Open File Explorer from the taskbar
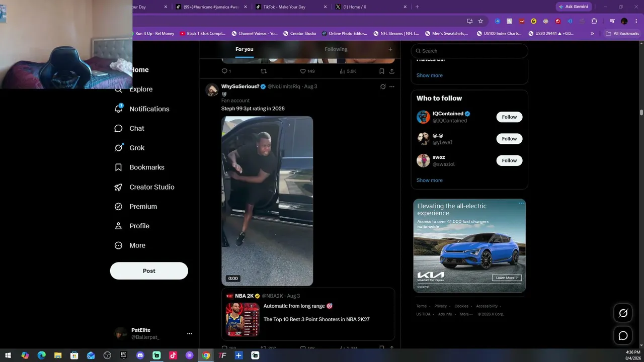Viewport: 644px width, 362px height. tap(58, 355)
